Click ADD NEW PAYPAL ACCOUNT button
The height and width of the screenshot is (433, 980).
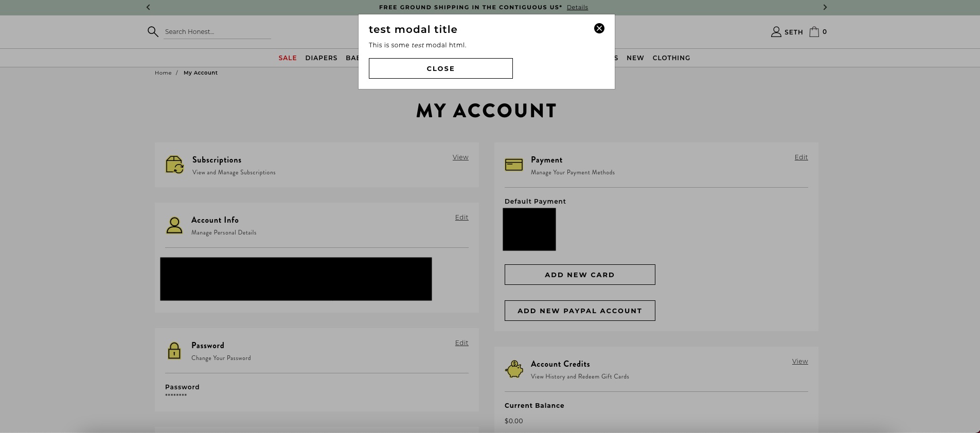(579, 311)
